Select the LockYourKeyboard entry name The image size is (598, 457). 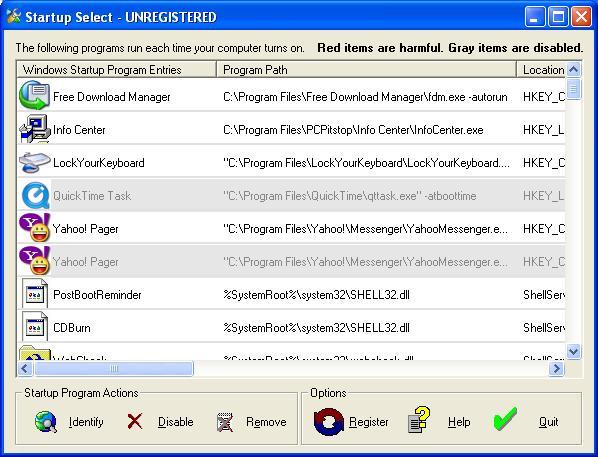(99, 163)
